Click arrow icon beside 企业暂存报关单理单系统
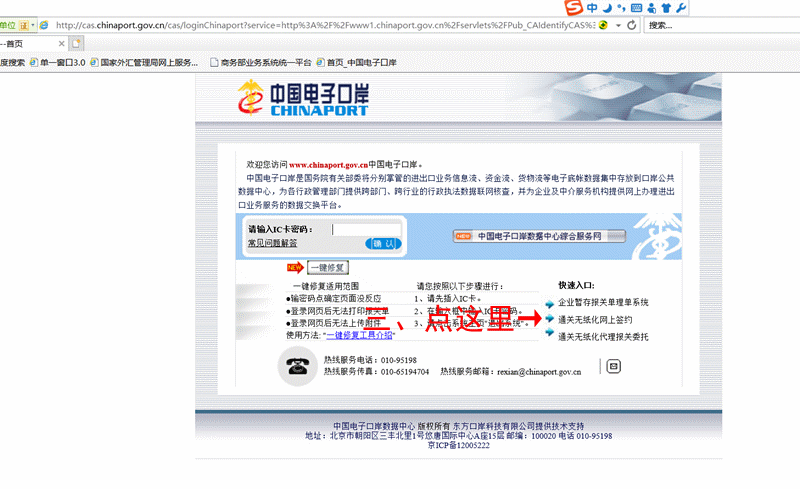800x489 pixels. (x=549, y=302)
